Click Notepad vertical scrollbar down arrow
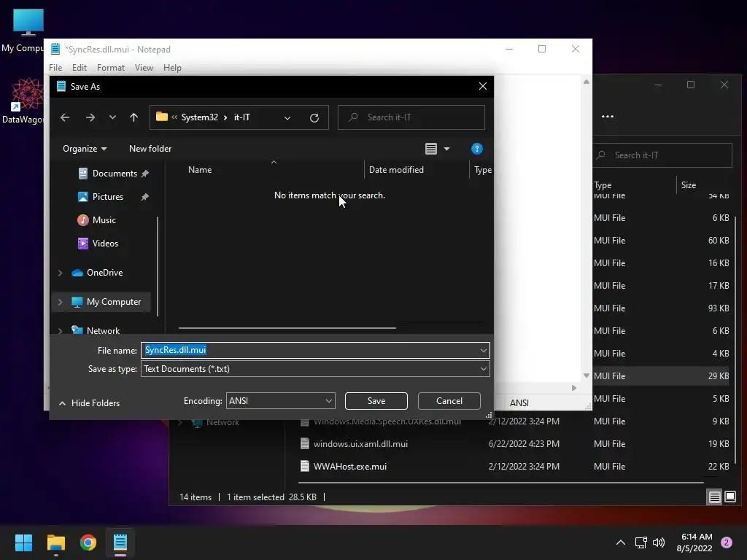The width and height of the screenshot is (747, 560). [x=587, y=376]
